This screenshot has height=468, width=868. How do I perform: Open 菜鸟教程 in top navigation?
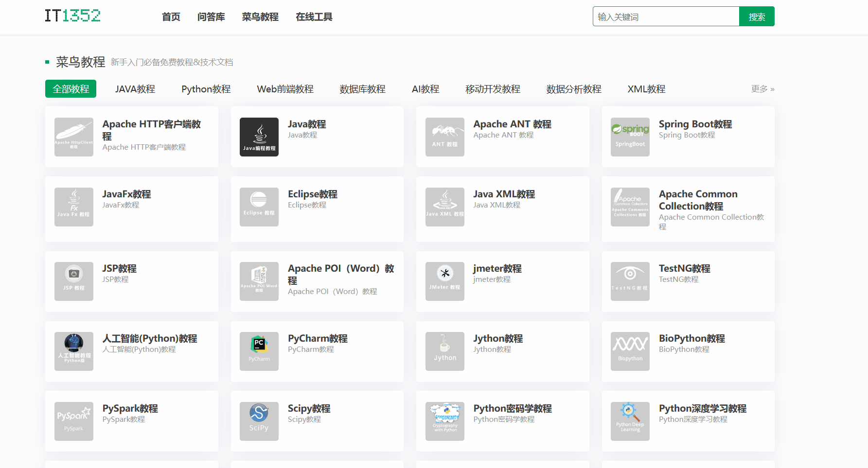click(260, 17)
